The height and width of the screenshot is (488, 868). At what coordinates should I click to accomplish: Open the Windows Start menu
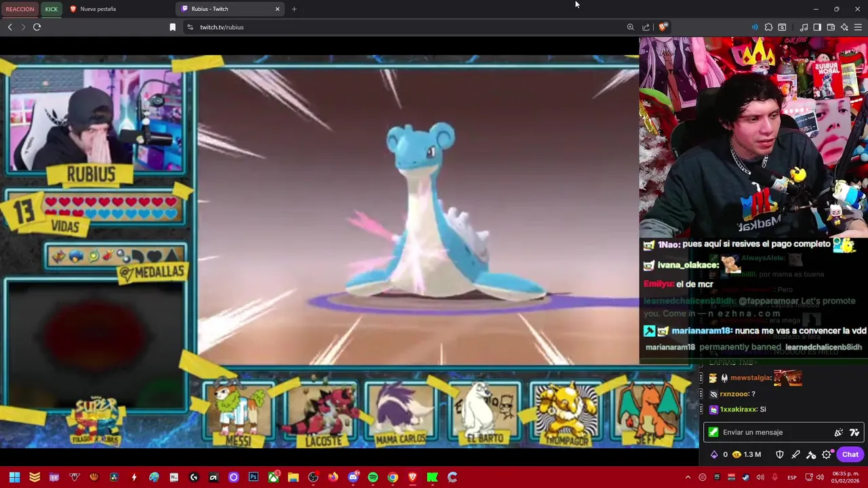14,477
